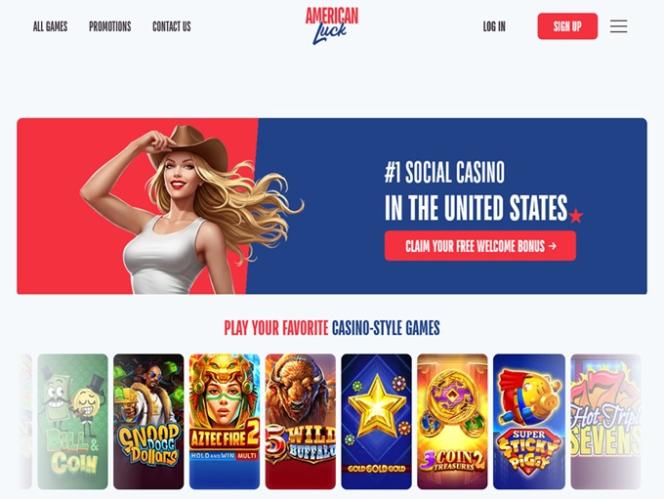Image resolution: width=664 pixels, height=499 pixels.
Task: Click the Play Your Favorite Casino-Style Games heading
Action: 332,328
